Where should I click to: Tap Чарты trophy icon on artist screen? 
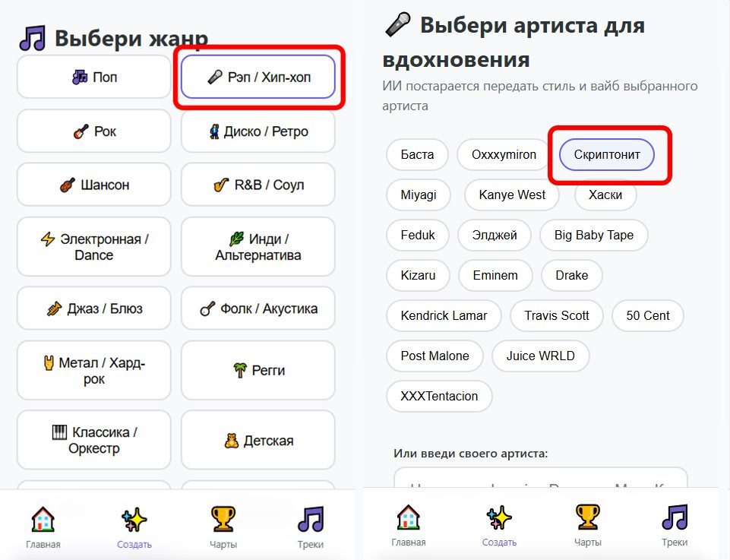pyautogui.click(x=588, y=517)
